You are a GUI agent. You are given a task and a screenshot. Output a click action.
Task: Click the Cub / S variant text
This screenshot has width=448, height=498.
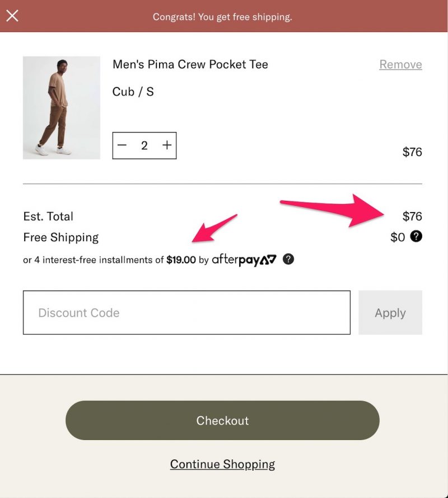133,92
